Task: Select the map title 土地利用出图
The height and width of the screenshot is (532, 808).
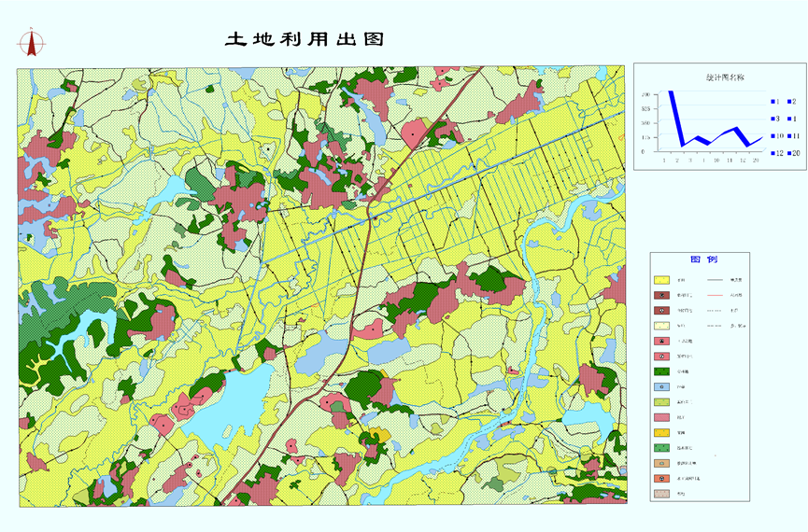Action: click(x=305, y=39)
